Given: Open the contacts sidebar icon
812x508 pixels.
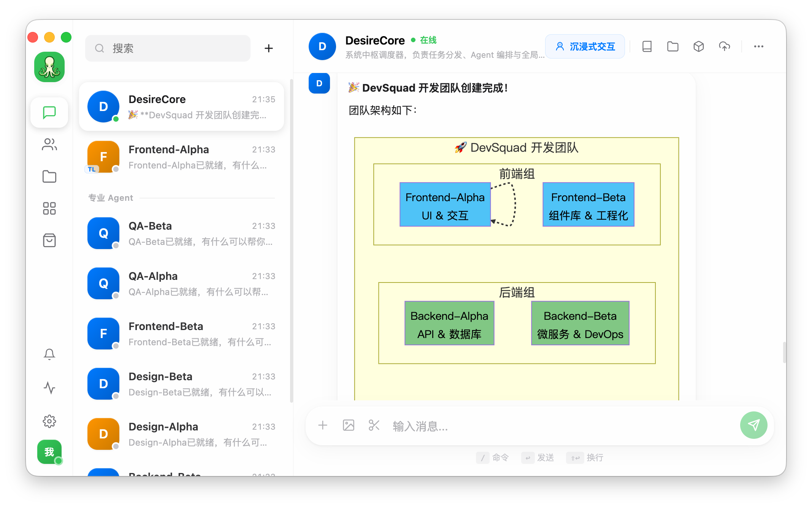Looking at the screenshot, I should [x=49, y=144].
